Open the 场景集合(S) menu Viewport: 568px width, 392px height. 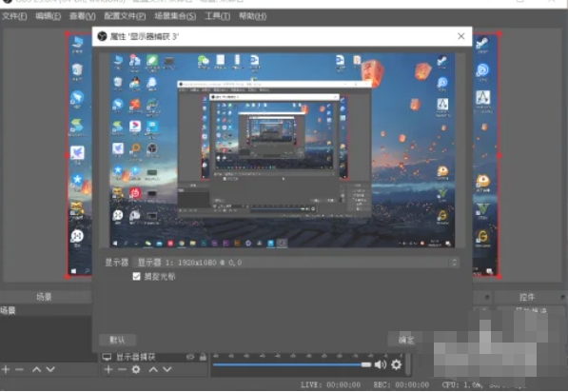(175, 16)
